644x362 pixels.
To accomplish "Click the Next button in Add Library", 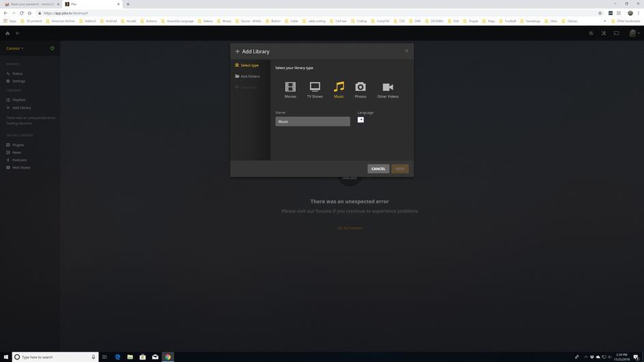I will [x=400, y=169].
